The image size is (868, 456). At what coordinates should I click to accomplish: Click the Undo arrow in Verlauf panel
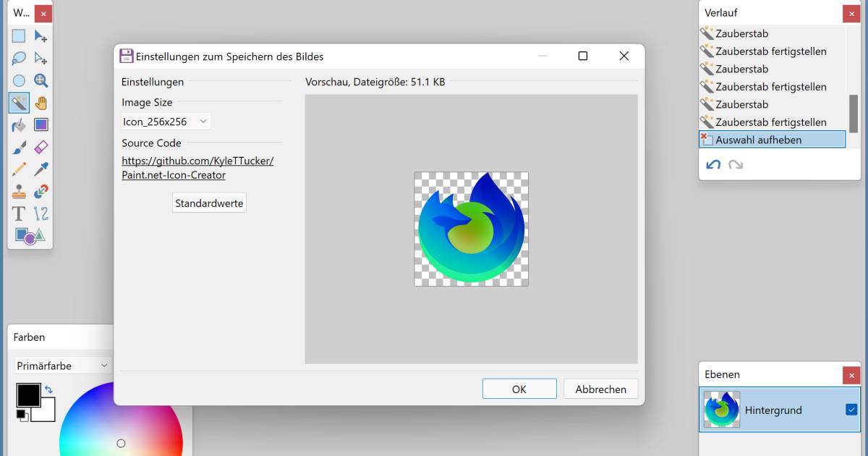[712, 165]
